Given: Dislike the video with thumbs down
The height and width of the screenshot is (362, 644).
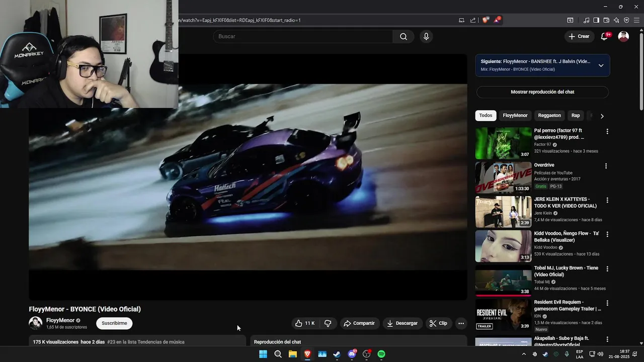Looking at the screenshot, I should 328,323.
